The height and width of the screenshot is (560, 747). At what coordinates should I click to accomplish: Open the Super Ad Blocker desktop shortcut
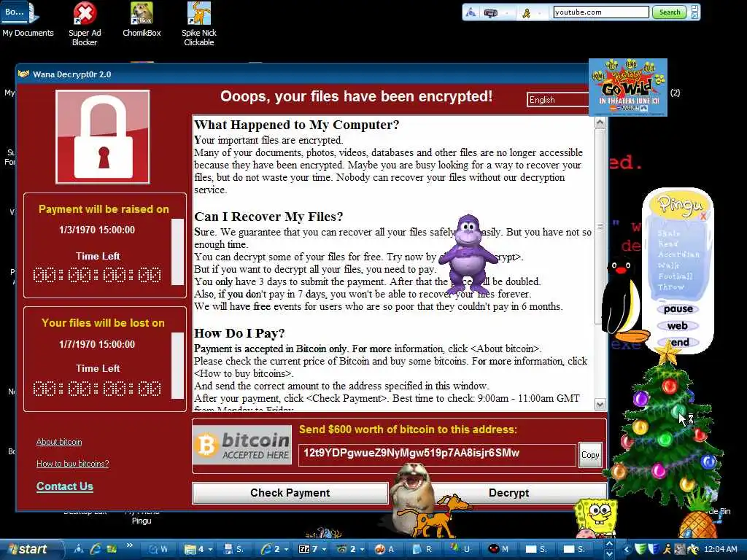click(85, 24)
